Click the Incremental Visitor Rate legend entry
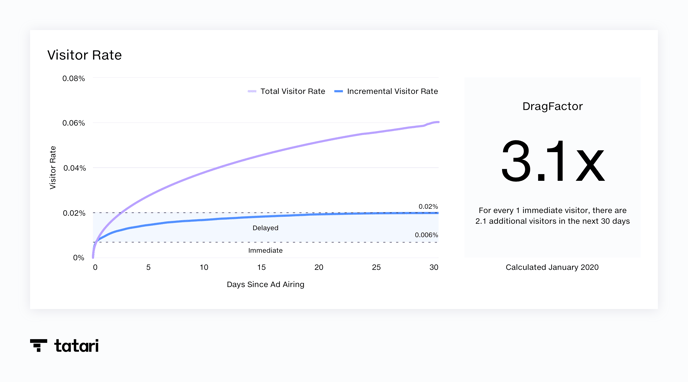The image size is (688, 382). tap(386, 91)
